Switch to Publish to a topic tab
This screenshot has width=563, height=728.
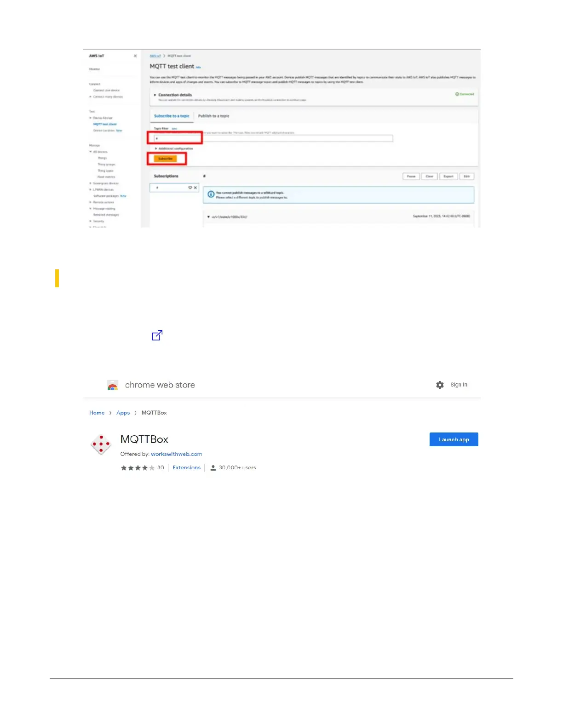click(x=213, y=116)
